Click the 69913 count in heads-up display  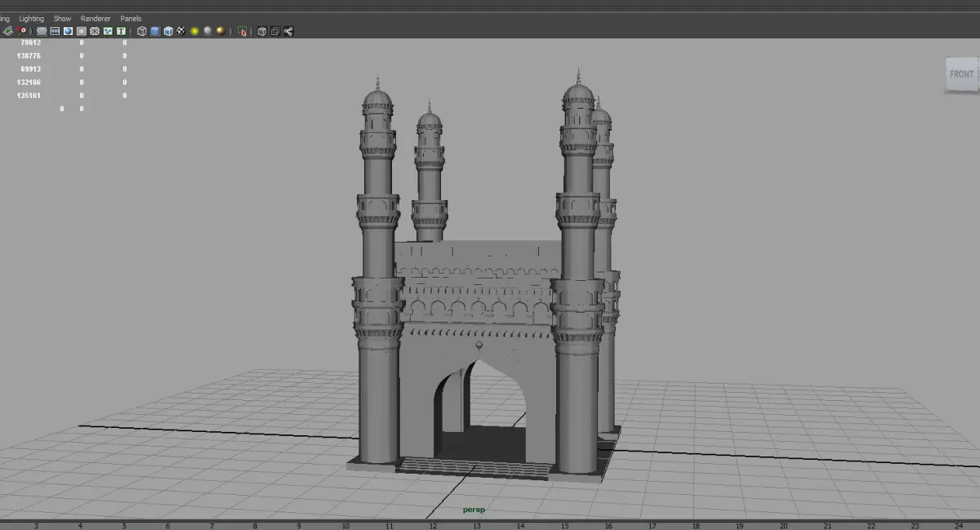click(30, 69)
